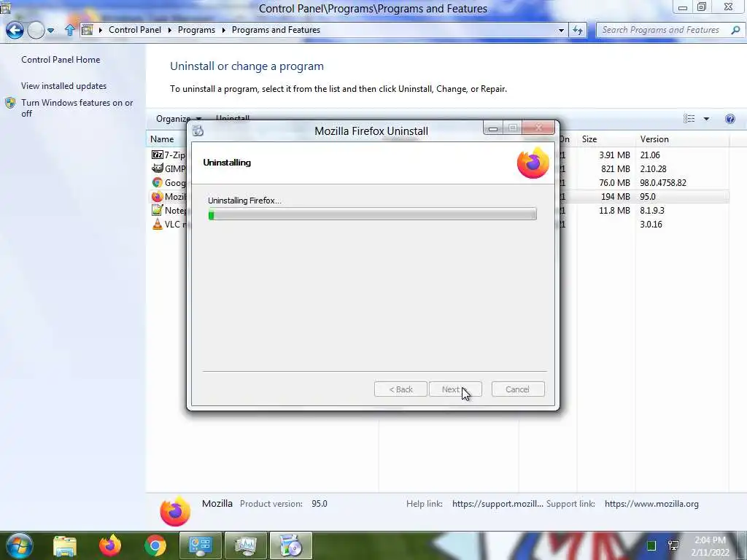Select the 7-Zip program icon
Screen dimensions: 747x560
pos(158,155)
